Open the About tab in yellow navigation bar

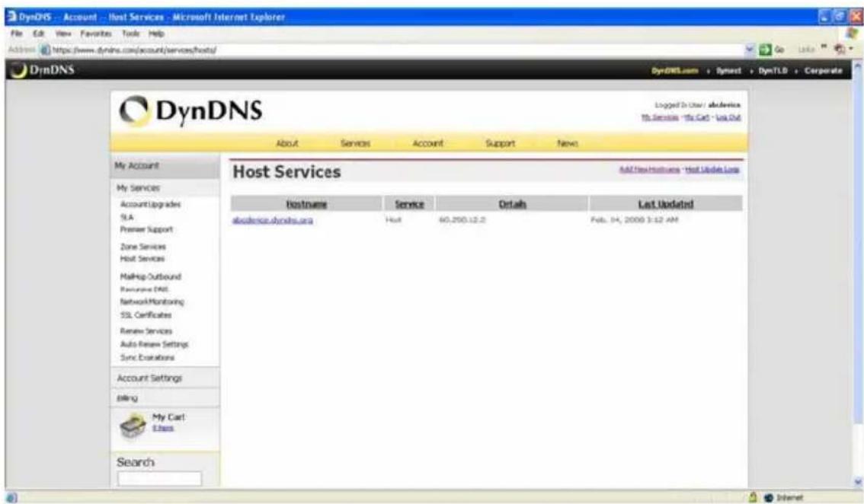coord(287,143)
